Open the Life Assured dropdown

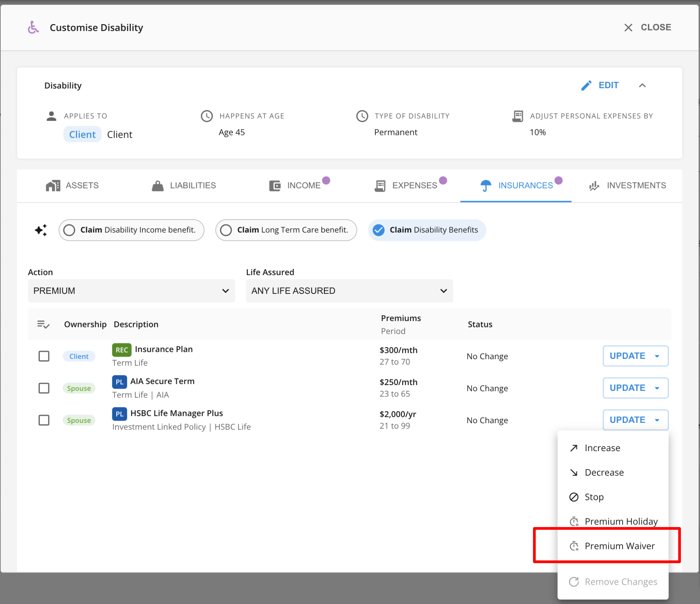coord(349,291)
